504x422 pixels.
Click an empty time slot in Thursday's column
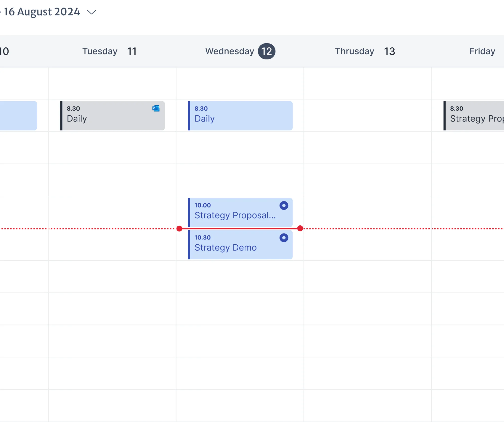point(365,303)
